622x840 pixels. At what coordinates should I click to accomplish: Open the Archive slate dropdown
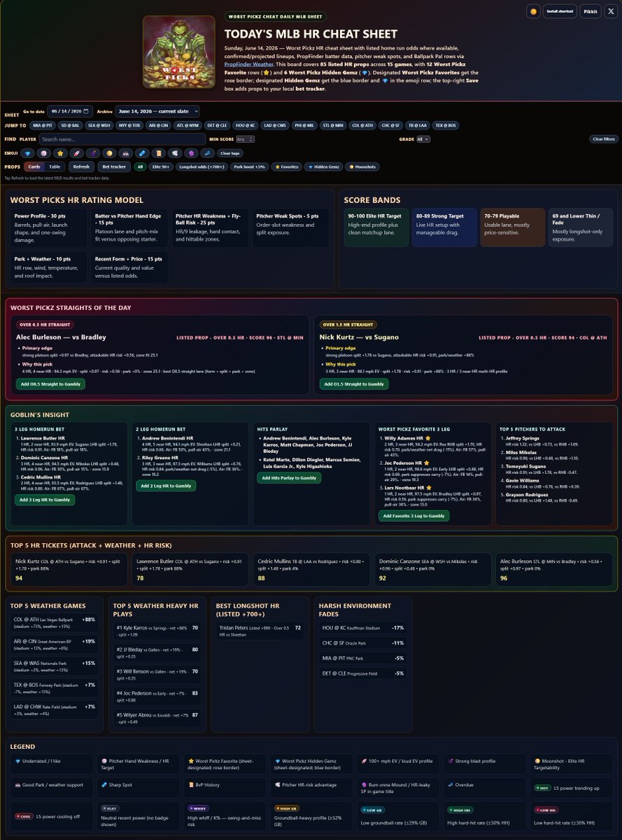[x=157, y=111]
